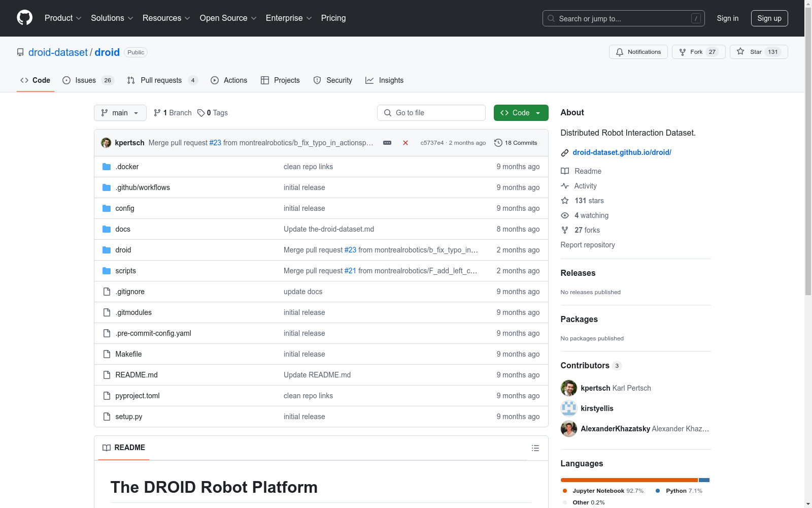The width and height of the screenshot is (812, 508).
Task: Open the .github/workflows folder
Action: coord(143,187)
